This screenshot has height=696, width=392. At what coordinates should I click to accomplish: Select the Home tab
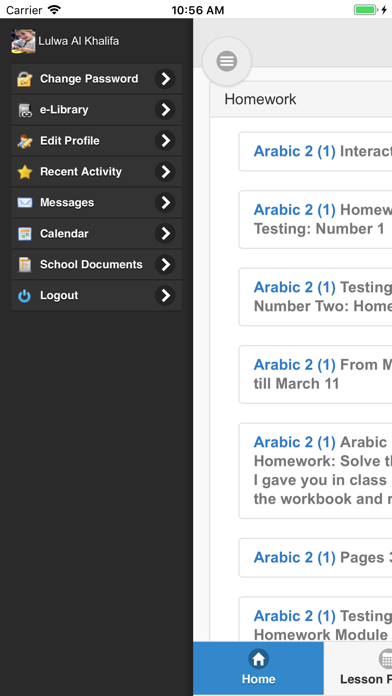[258, 668]
